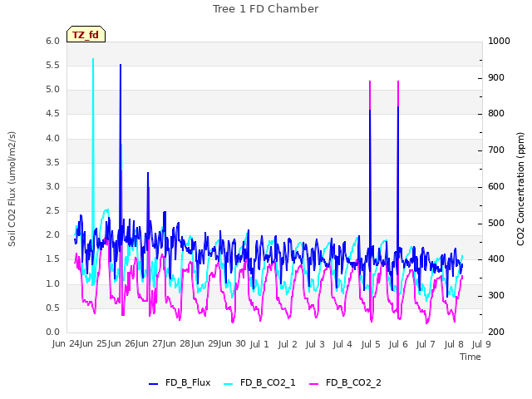The height and width of the screenshot is (399, 532).
Task: Click the 600 right axis value
Action: (496, 186)
